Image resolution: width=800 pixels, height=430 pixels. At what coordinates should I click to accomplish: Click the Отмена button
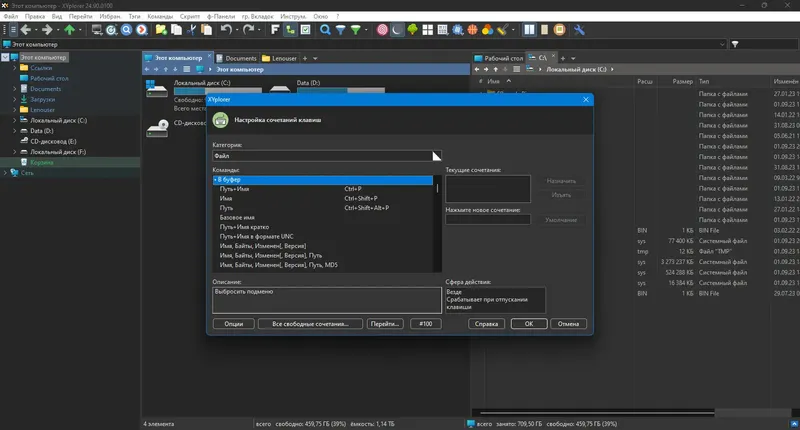568,324
